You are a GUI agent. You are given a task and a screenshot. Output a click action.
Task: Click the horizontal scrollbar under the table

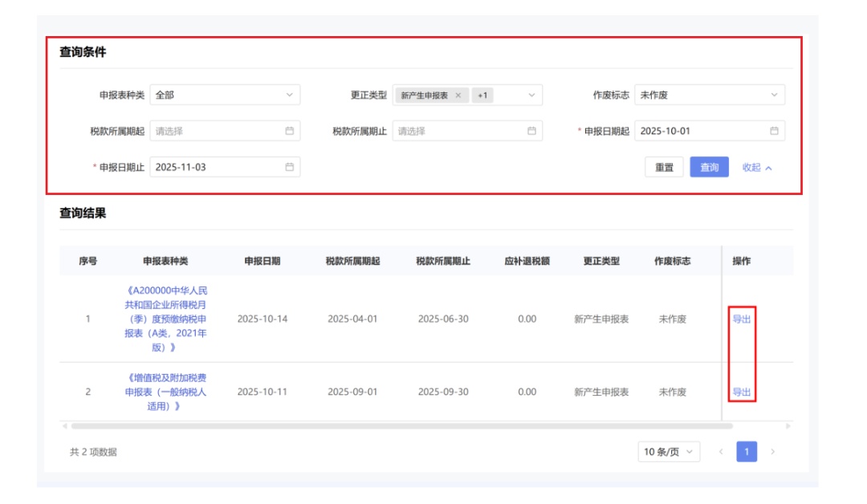click(x=401, y=425)
